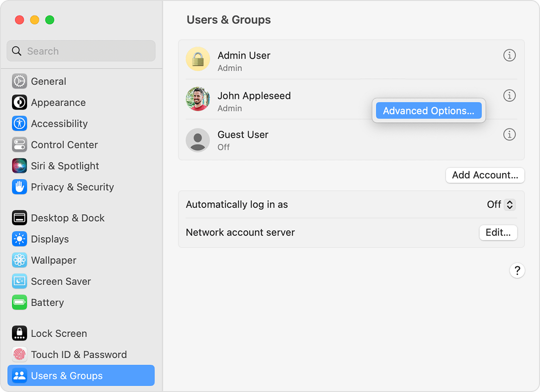Open the Guest User info button
Image resolution: width=540 pixels, height=392 pixels.
tap(509, 134)
